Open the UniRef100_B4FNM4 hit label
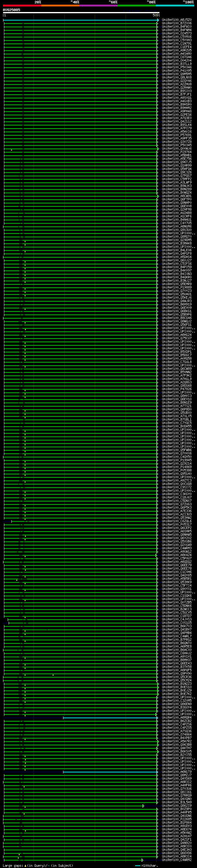197x868 pixels. [177, 30]
